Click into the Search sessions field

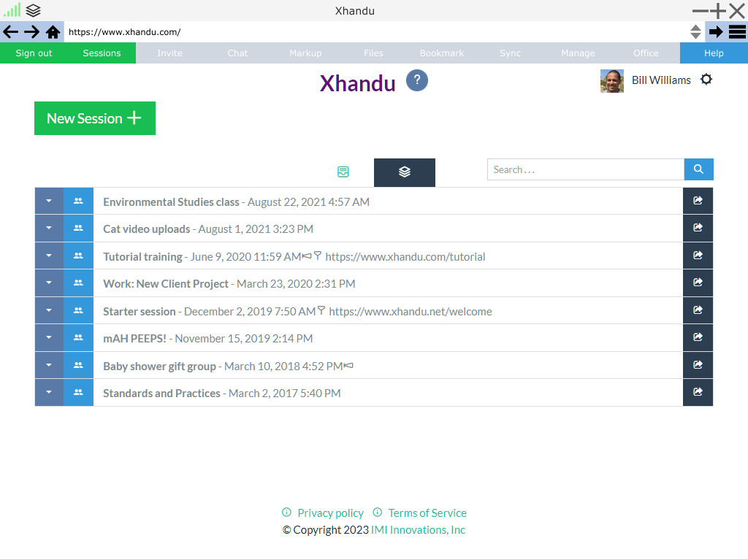pos(585,169)
